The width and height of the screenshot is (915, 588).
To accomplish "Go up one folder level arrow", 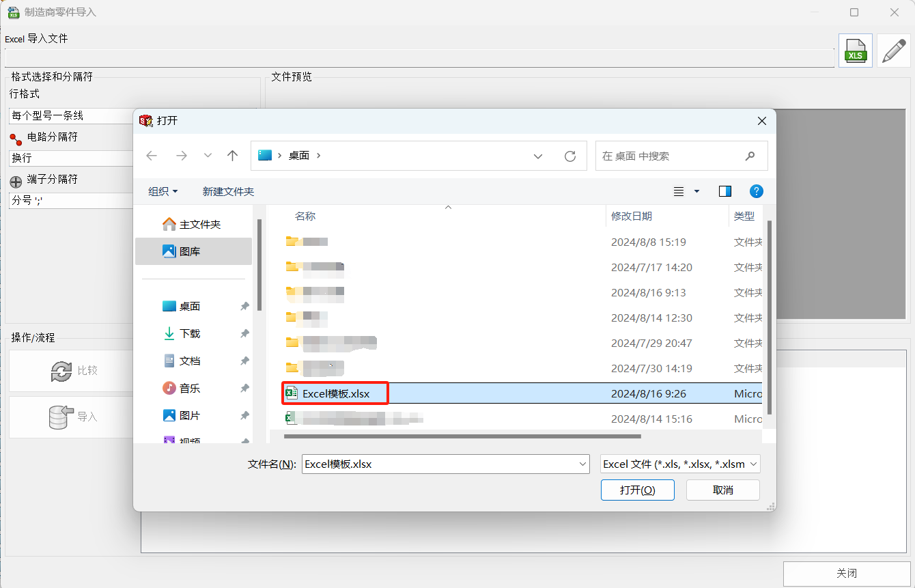I will click(232, 156).
